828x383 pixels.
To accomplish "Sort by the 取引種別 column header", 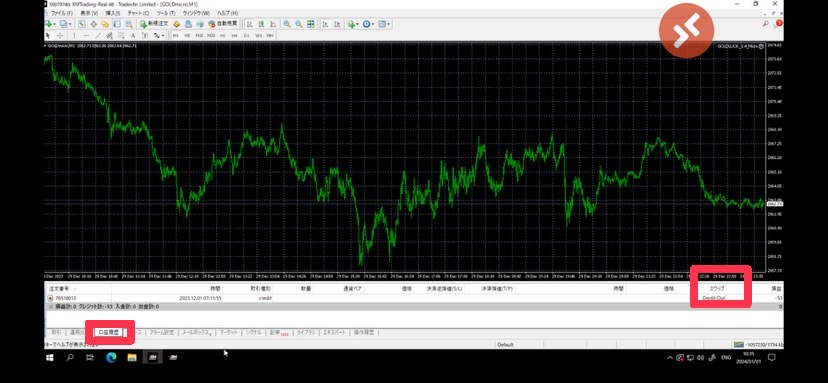I will [261, 289].
